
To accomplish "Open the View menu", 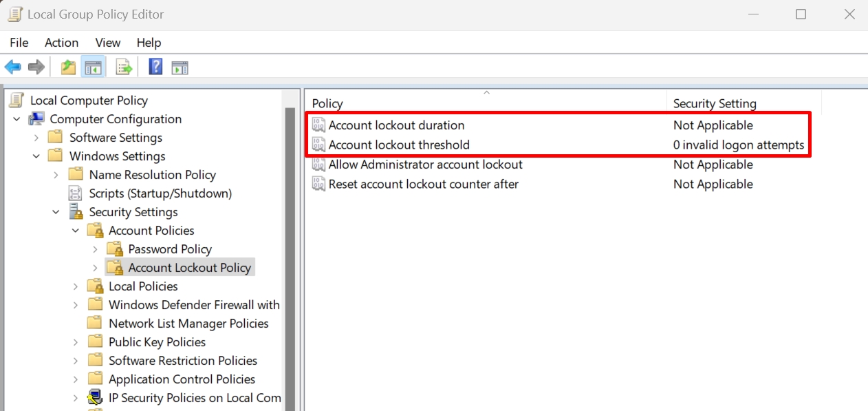I will tap(108, 43).
